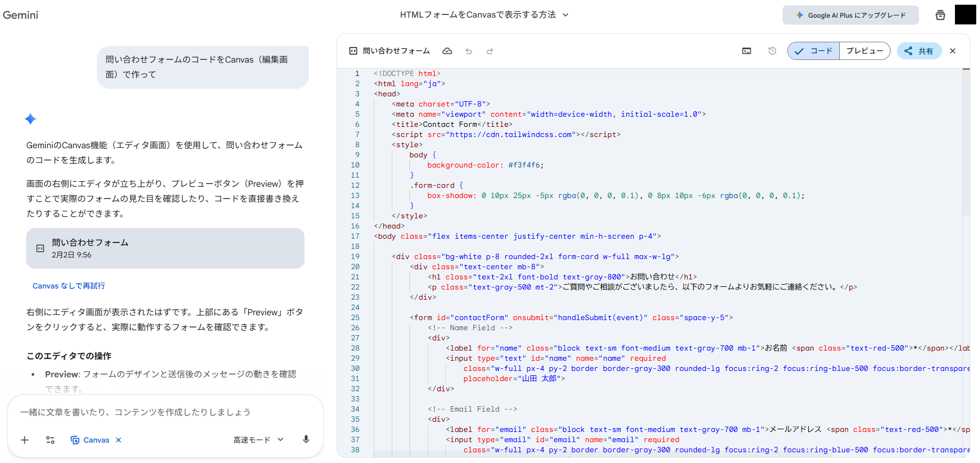Redo the canvas edit
This screenshot has height=463, width=980.
point(490,51)
